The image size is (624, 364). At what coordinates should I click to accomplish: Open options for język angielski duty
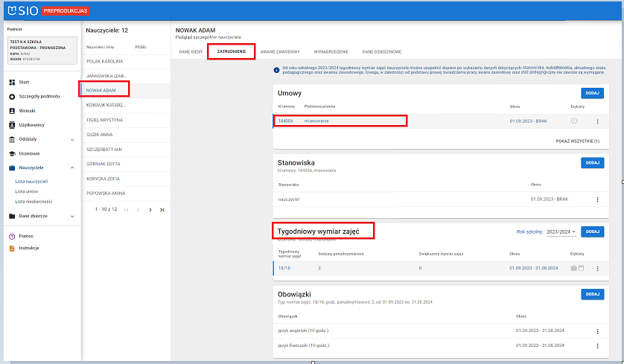coord(597,329)
